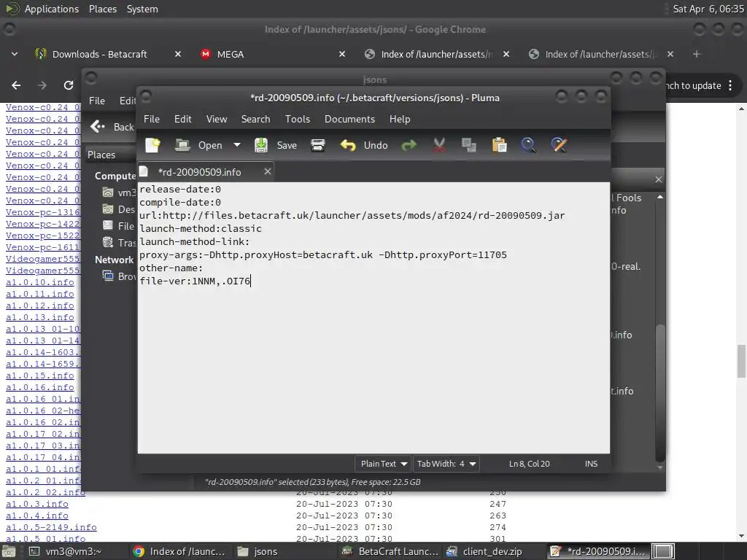
Task: Open Chrome's three-dot menu
Action: click(730, 86)
